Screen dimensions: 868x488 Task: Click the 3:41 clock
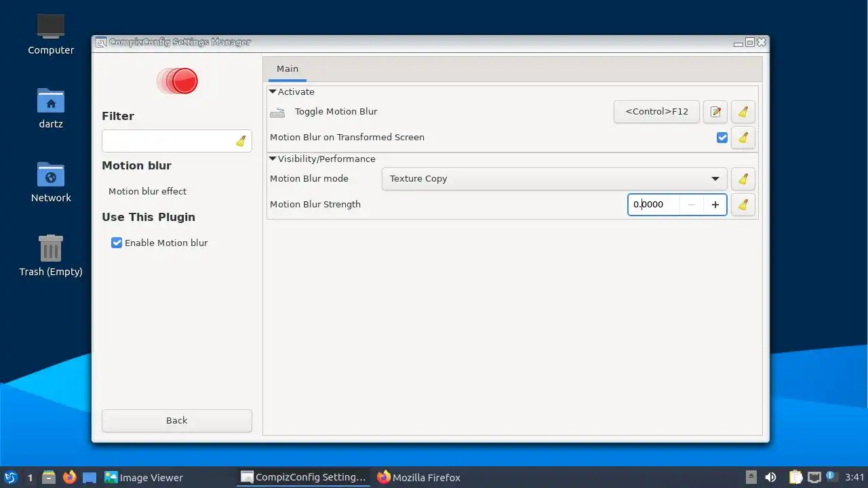tap(854, 477)
